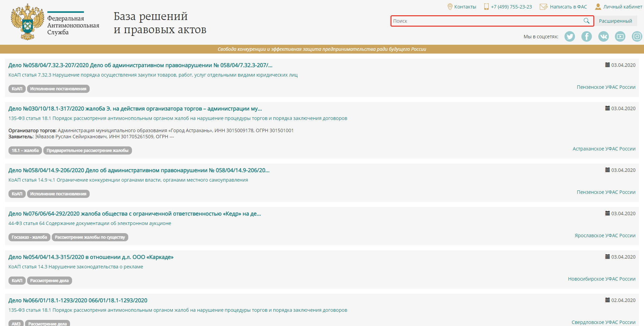Click the Заявитель Эйвазов Руслан Сейирханович line

pyautogui.click(x=91, y=137)
